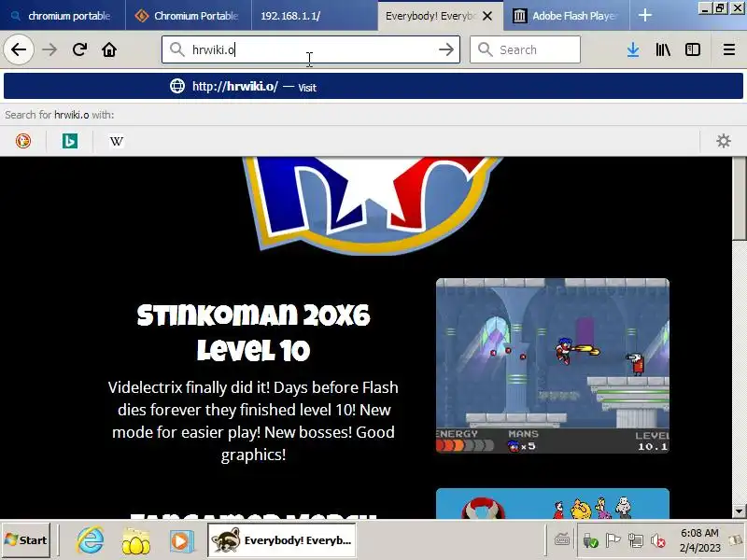The image size is (747, 560).
Task: Switch to the chromium portable search tab
Action: pyautogui.click(x=63, y=16)
